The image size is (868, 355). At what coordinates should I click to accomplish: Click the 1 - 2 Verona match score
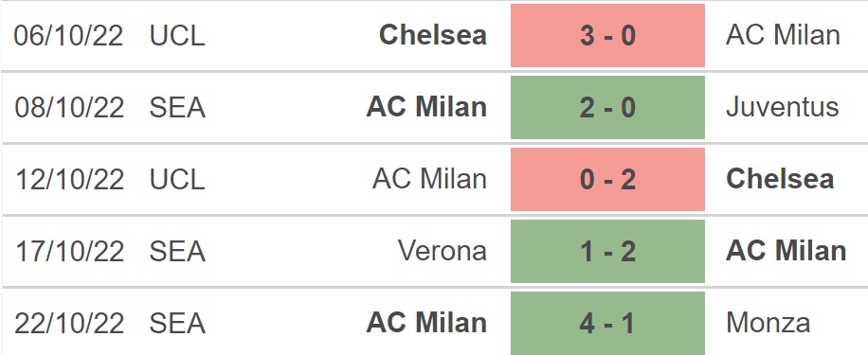point(607,251)
